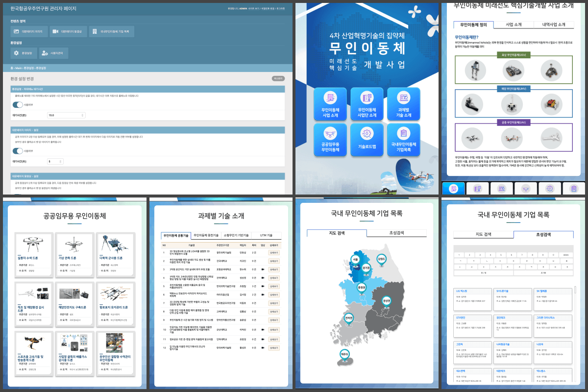The image size is (588, 392).
Task: Click the 대기시간(분) stepper arrows
Action: [x=82, y=115]
